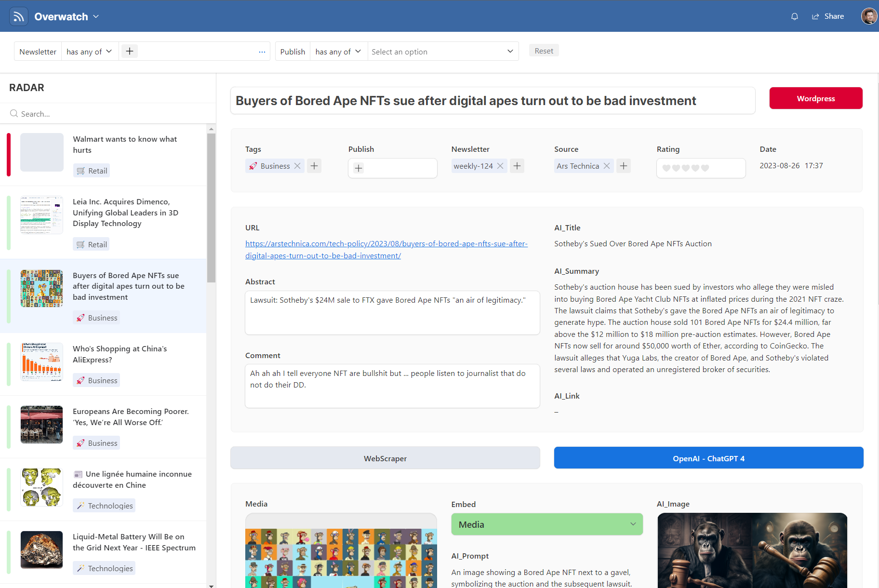Click the Radar search field
879x588 pixels.
tap(111, 114)
